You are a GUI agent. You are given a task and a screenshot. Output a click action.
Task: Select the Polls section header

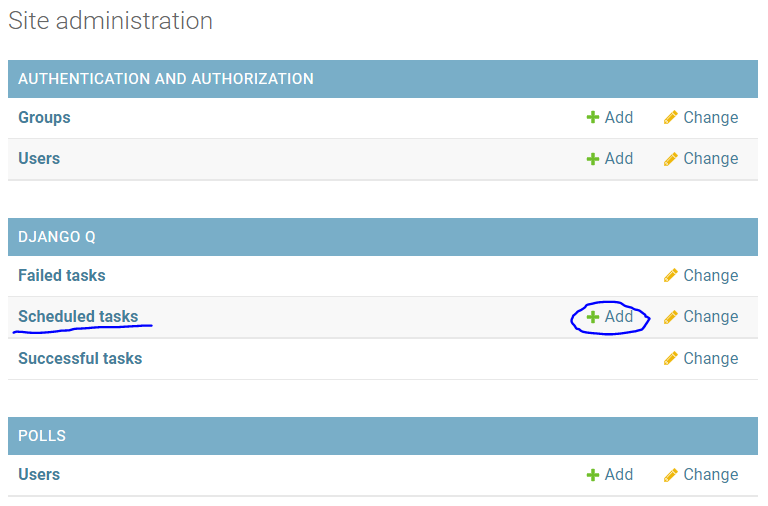[42, 437]
